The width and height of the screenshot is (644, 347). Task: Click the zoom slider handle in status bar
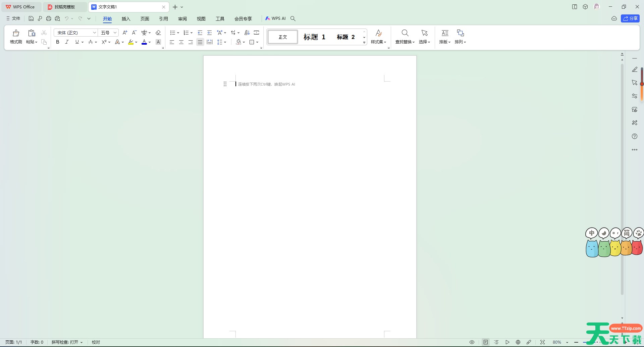tap(597, 342)
